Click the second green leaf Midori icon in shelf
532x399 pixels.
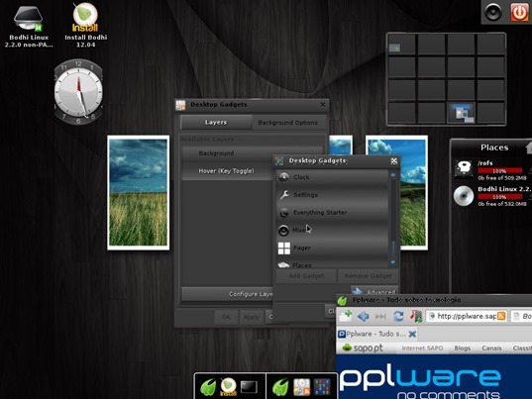[x=280, y=387]
